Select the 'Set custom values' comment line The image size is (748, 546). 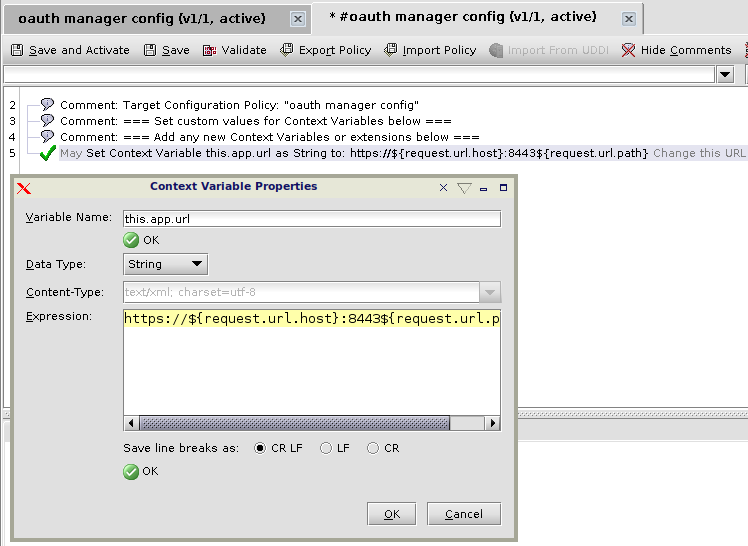(x=256, y=121)
